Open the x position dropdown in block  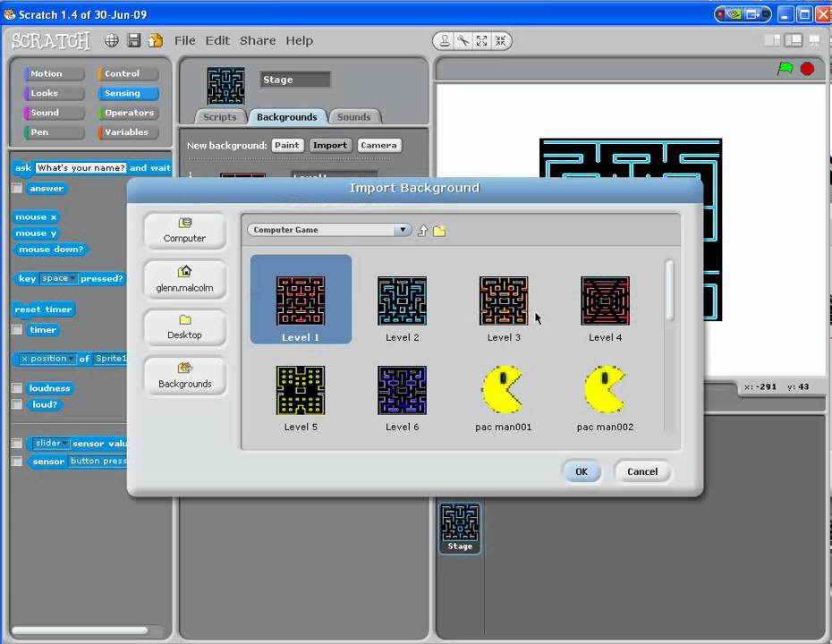click(x=47, y=360)
